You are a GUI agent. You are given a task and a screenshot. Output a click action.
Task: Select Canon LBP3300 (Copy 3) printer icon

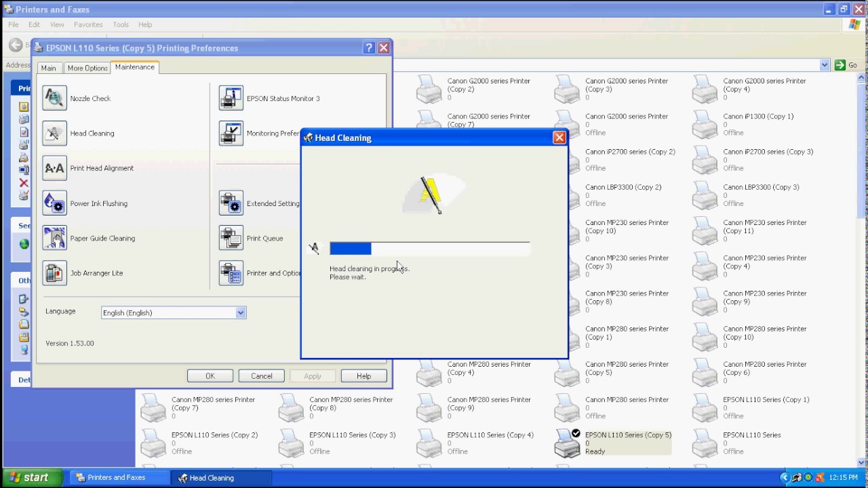[705, 195]
